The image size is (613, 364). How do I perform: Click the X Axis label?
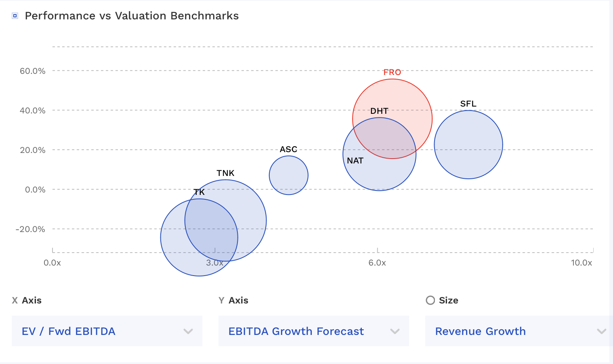(27, 300)
